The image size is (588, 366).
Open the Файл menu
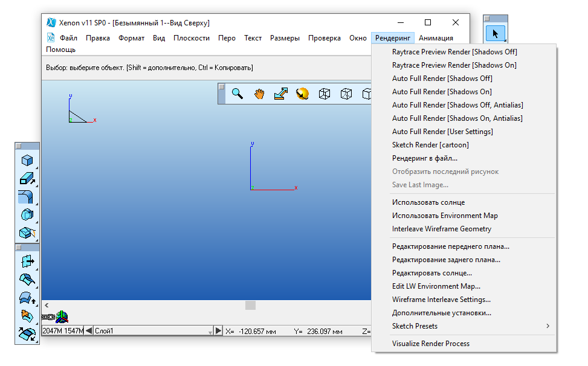[x=69, y=38]
